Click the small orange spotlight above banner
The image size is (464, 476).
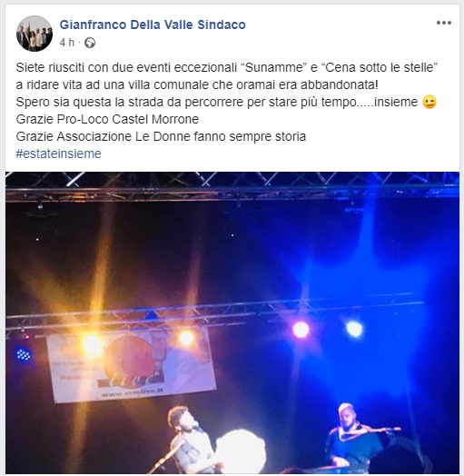pyautogui.click(x=186, y=337)
